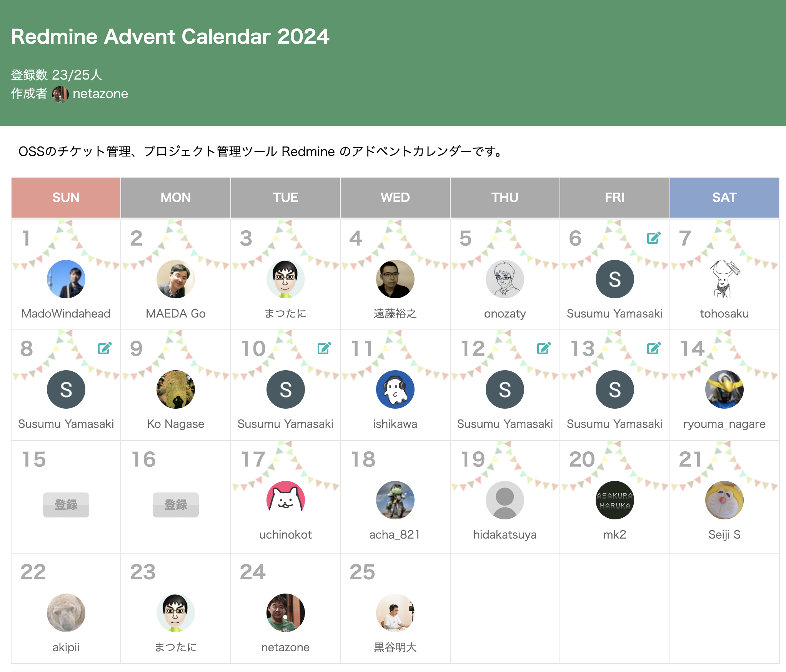Click MadoWindahead's avatar on day 1
This screenshot has width=786, height=672.
click(x=66, y=279)
